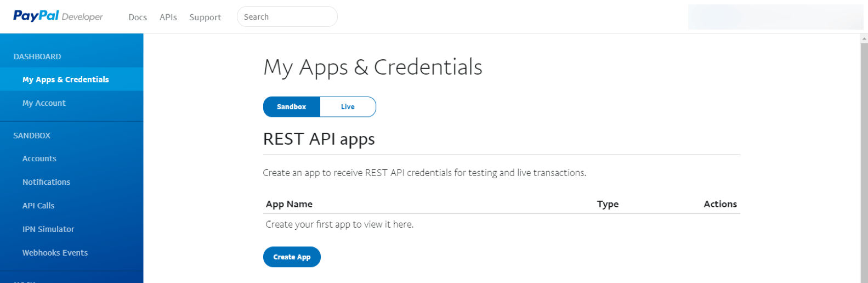Click the Search input field
868x283 pixels.
(x=287, y=17)
